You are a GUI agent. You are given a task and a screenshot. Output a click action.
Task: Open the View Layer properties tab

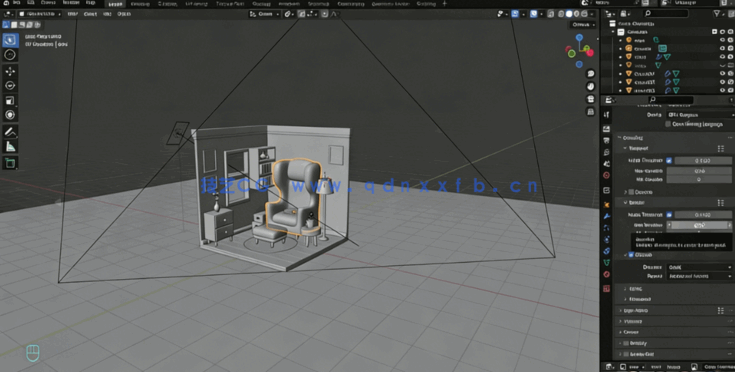pos(607,152)
